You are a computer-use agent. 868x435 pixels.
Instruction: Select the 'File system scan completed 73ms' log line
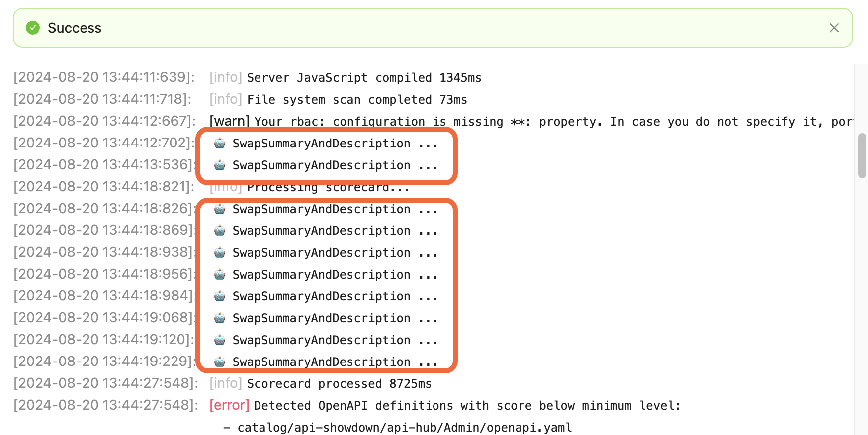coord(357,100)
